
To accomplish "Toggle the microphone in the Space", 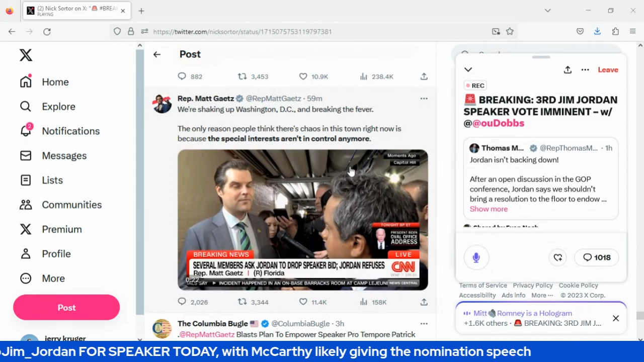I will point(476,257).
